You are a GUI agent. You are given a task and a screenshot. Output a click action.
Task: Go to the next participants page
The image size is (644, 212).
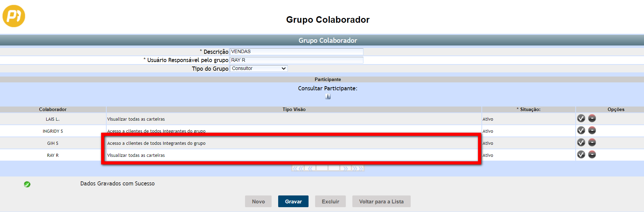pos(345,168)
